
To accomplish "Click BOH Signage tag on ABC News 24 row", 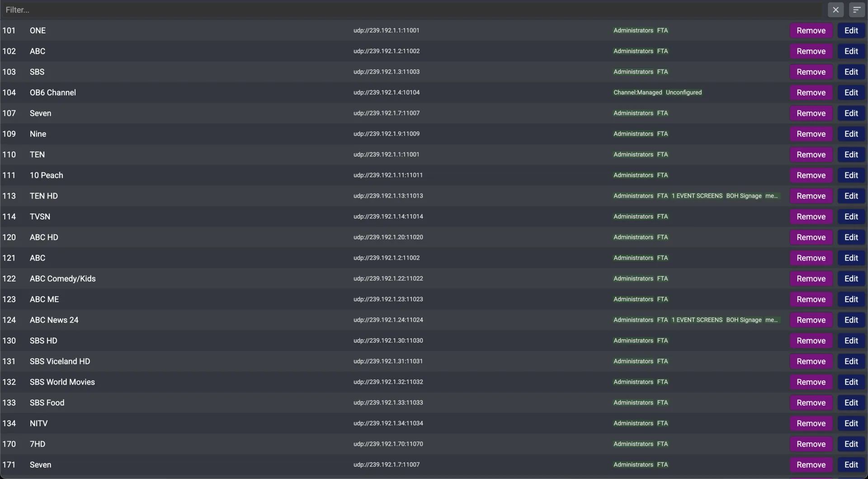I will [x=744, y=320].
